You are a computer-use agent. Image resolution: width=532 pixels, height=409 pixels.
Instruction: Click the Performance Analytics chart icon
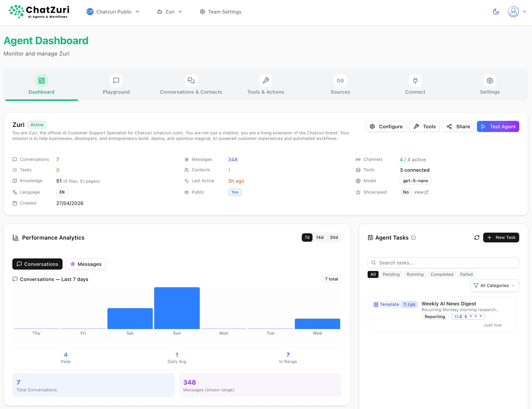click(16, 237)
